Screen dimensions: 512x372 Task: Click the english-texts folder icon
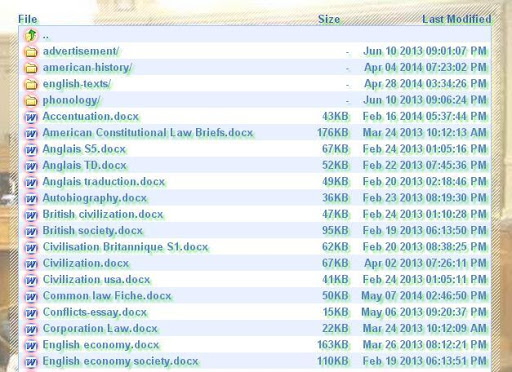click(31, 84)
